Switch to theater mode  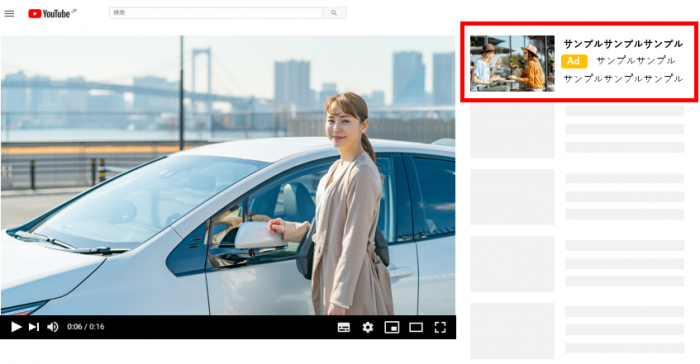(x=416, y=327)
